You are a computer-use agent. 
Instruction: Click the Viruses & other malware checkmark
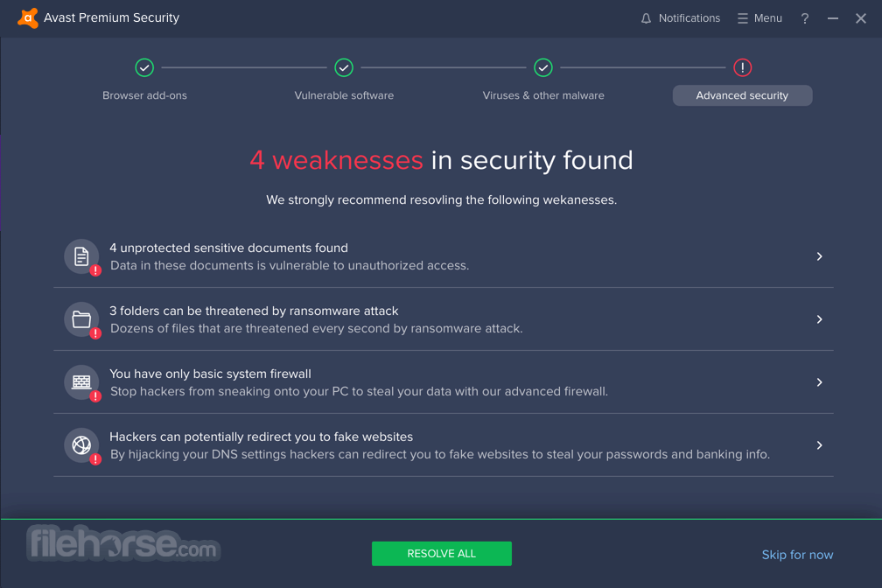pyautogui.click(x=543, y=67)
